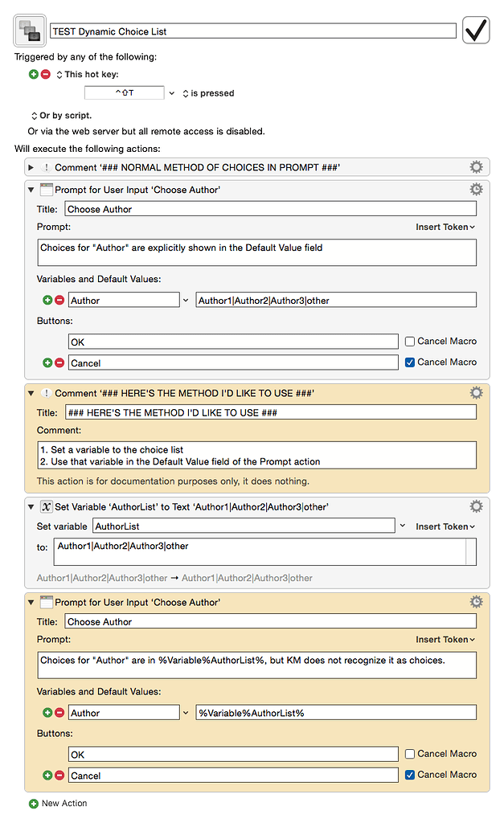Open gear menu of second Prompt action

point(476,601)
